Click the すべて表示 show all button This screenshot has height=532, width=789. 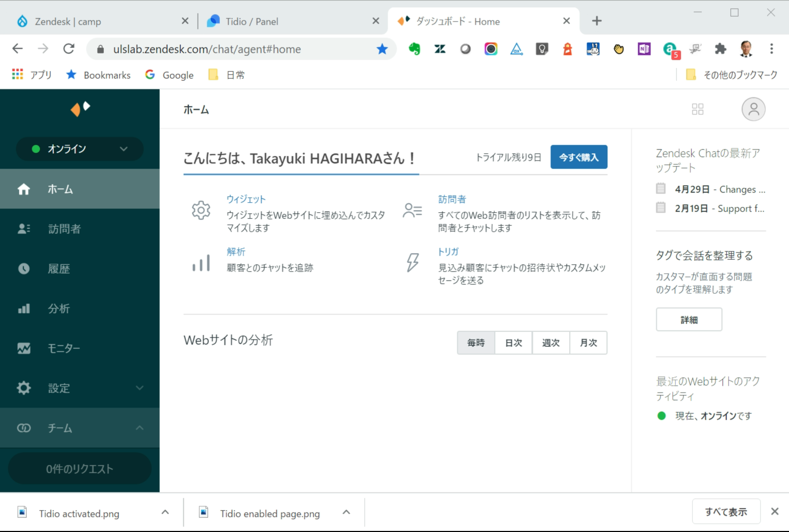726,512
